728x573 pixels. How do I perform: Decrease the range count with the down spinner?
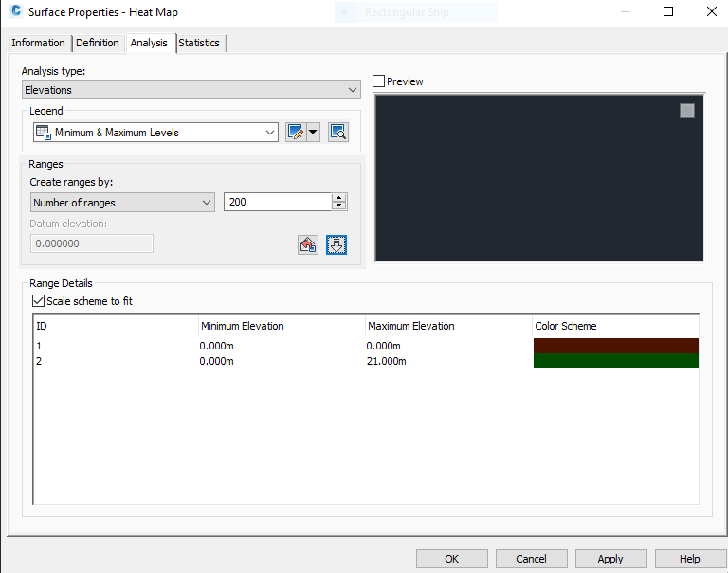(339, 206)
